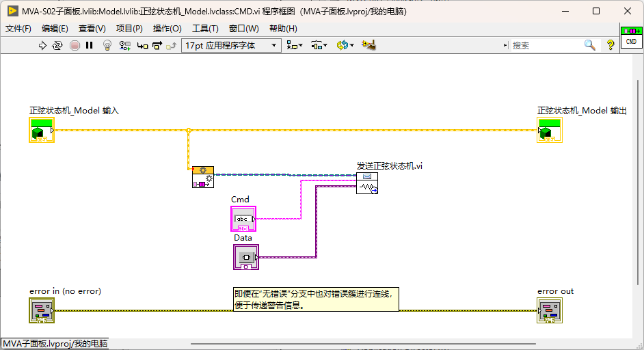
Task: Show Context Help question mark
Action: coord(611,45)
